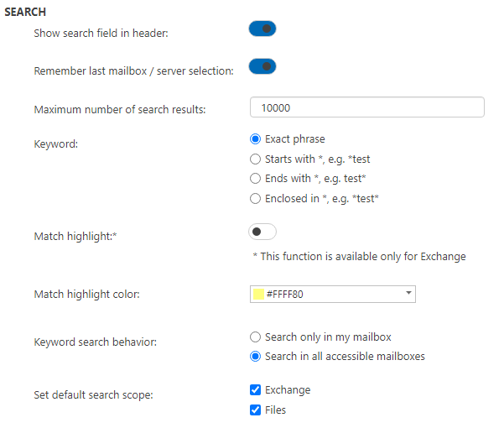The image size is (504, 428).
Task: Click the yellow color swatch preview
Action: 258,294
